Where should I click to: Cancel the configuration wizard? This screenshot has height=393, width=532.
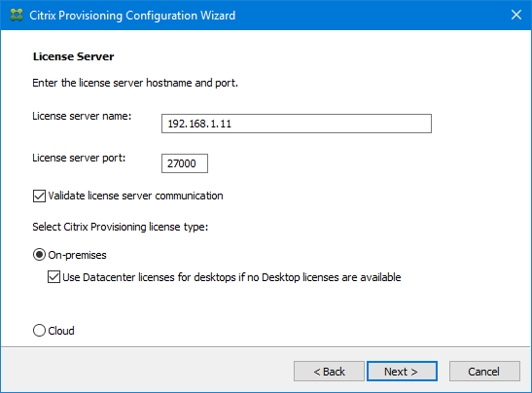pyautogui.click(x=484, y=372)
